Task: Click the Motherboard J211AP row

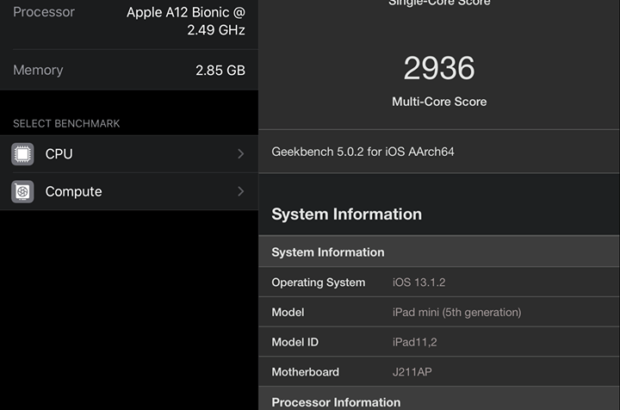Action: click(x=439, y=372)
